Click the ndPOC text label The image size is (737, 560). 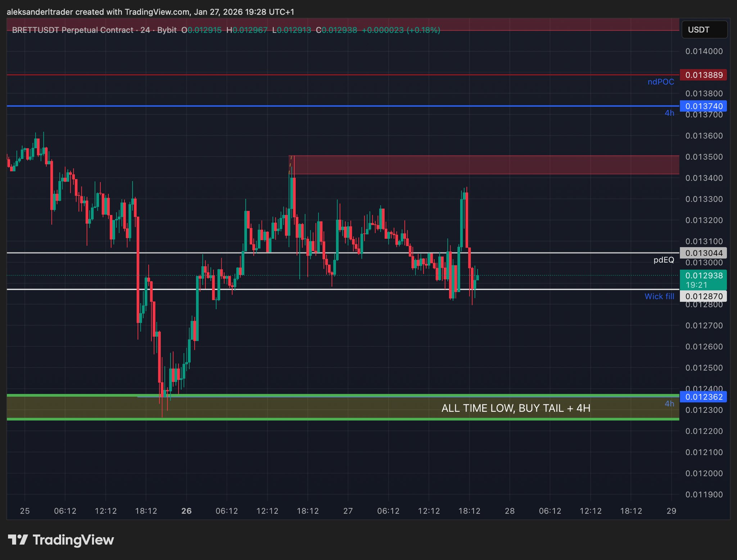point(660,82)
